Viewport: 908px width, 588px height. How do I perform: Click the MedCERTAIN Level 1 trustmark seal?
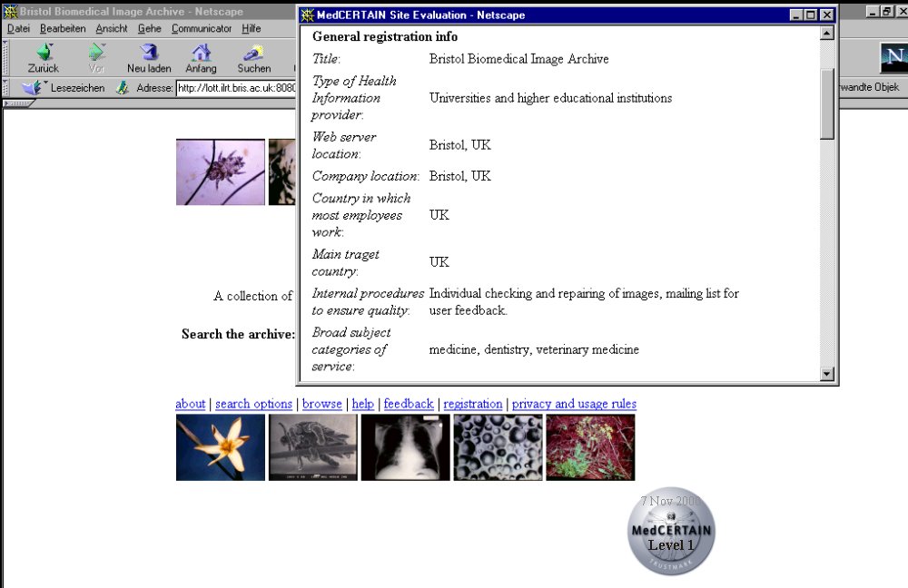coord(671,533)
